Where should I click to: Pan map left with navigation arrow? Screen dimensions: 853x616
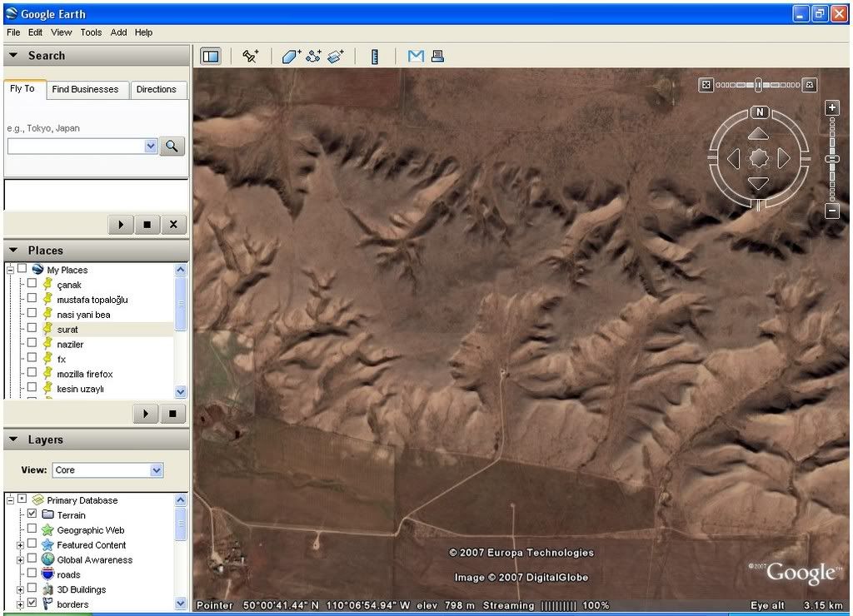[x=733, y=159]
